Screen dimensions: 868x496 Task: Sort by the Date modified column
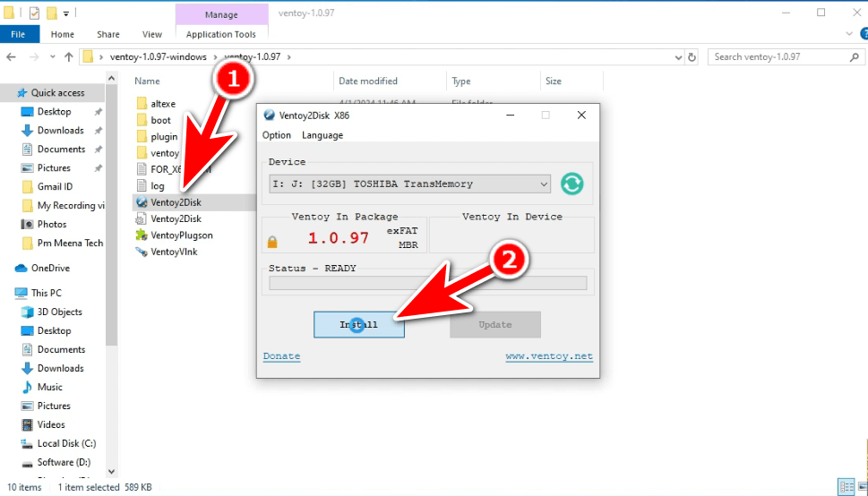click(367, 81)
